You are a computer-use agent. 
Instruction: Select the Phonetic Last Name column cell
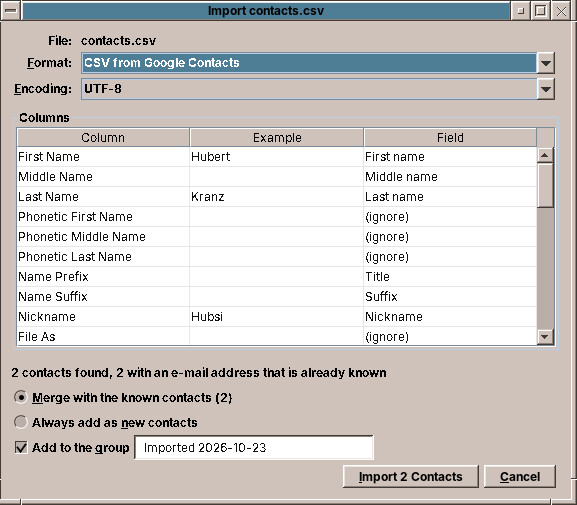click(x=103, y=257)
